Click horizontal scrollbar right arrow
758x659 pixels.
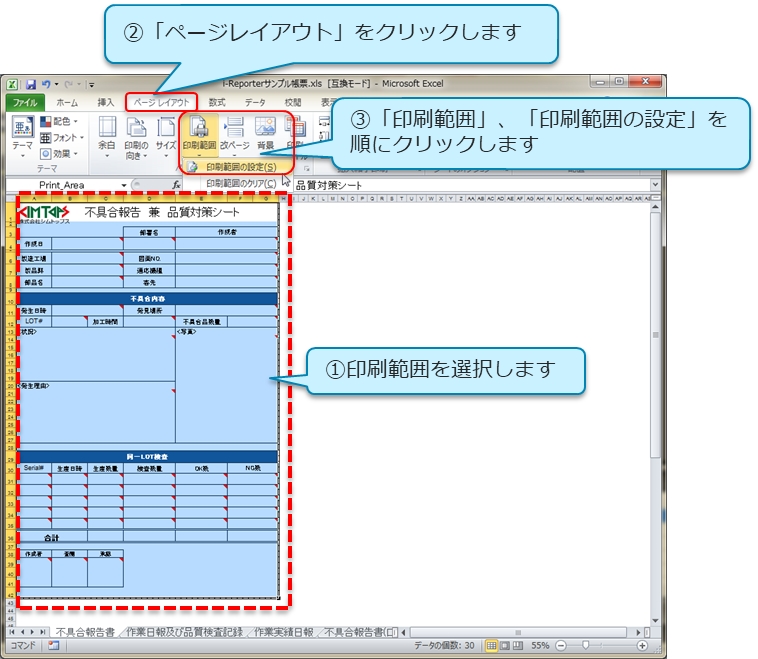638,632
